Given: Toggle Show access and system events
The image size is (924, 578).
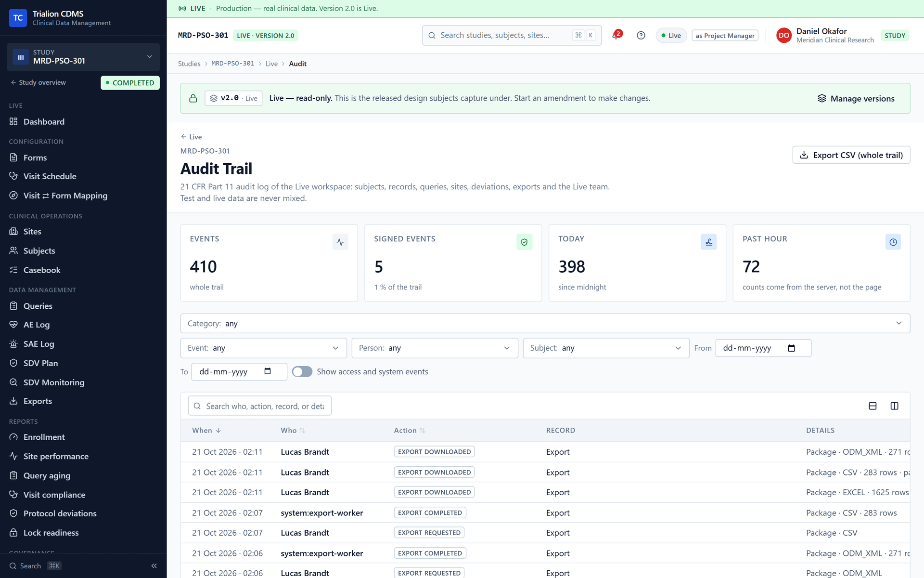Looking at the screenshot, I should tap(302, 371).
